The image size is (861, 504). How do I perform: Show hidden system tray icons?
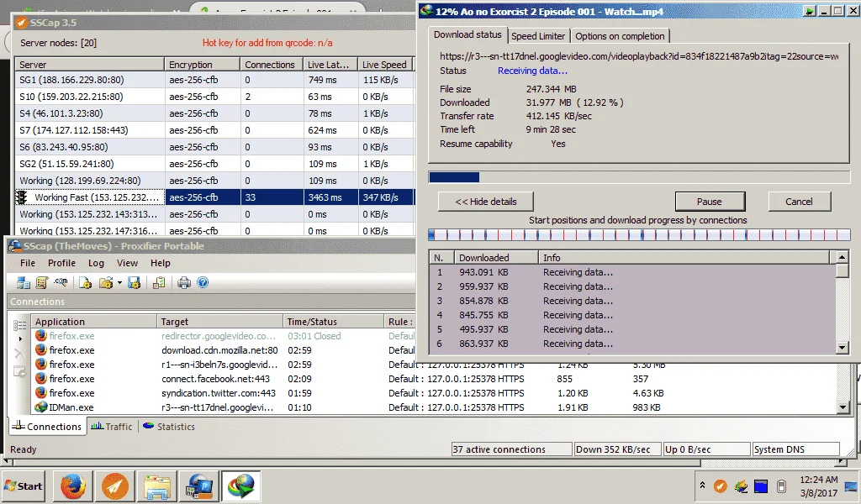pos(702,486)
